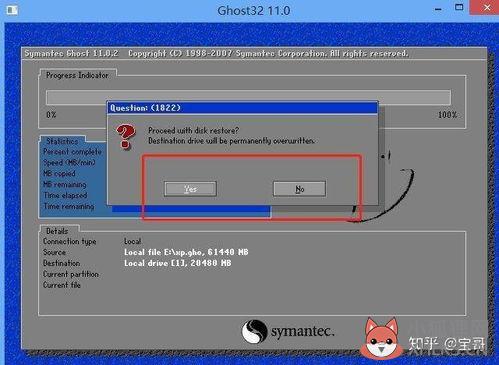
Task: Click 'Current partition' detail label
Action: (71, 274)
